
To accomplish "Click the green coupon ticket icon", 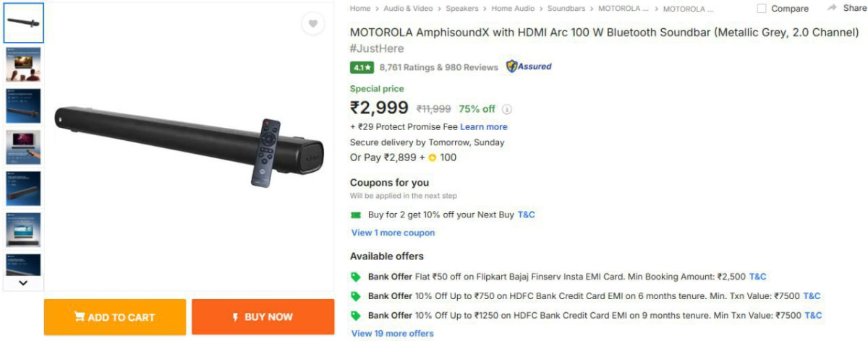I will click(355, 215).
